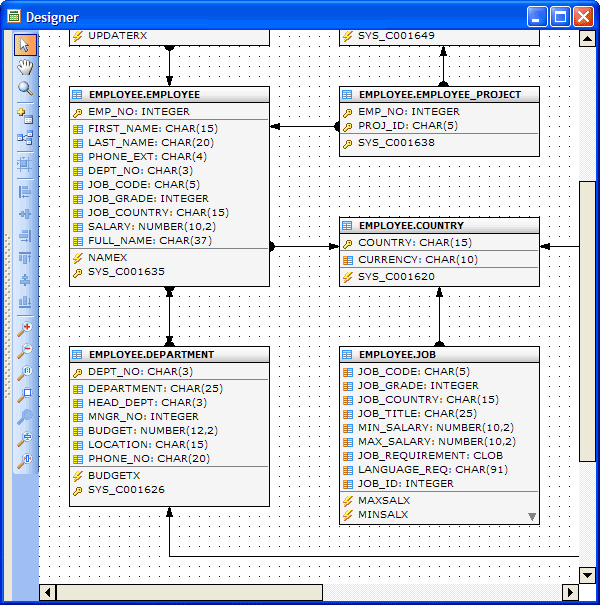Click the horizontal scrollbar right arrow
Viewport: 600px width, 605px height.
(x=570, y=592)
